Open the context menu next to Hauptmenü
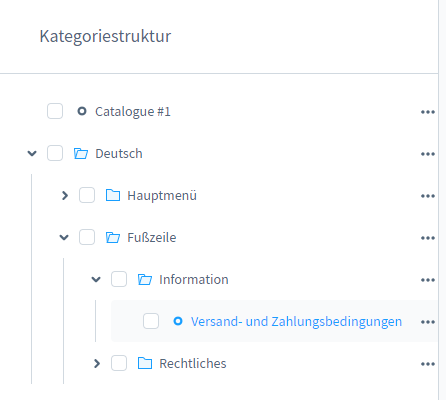The image size is (446, 400). pos(428,196)
